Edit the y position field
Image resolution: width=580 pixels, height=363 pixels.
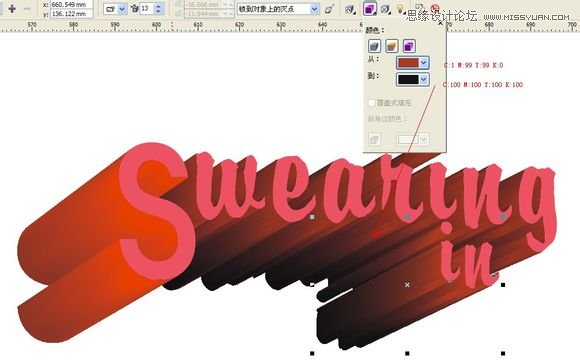click(71, 14)
